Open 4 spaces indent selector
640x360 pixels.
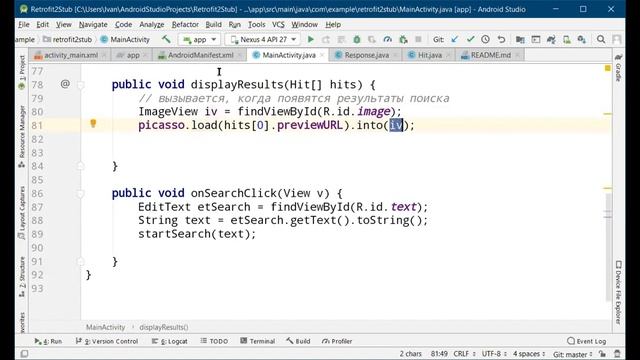click(529, 354)
